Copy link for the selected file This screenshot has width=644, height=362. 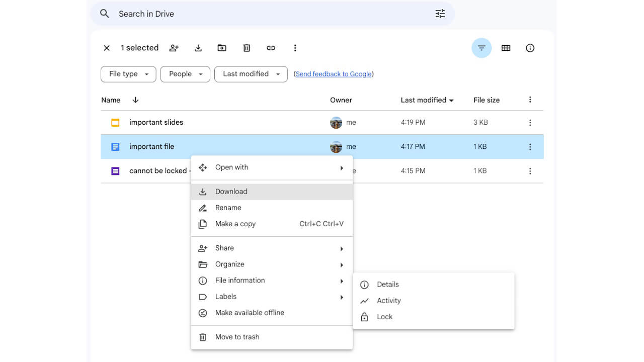pos(271,48)
